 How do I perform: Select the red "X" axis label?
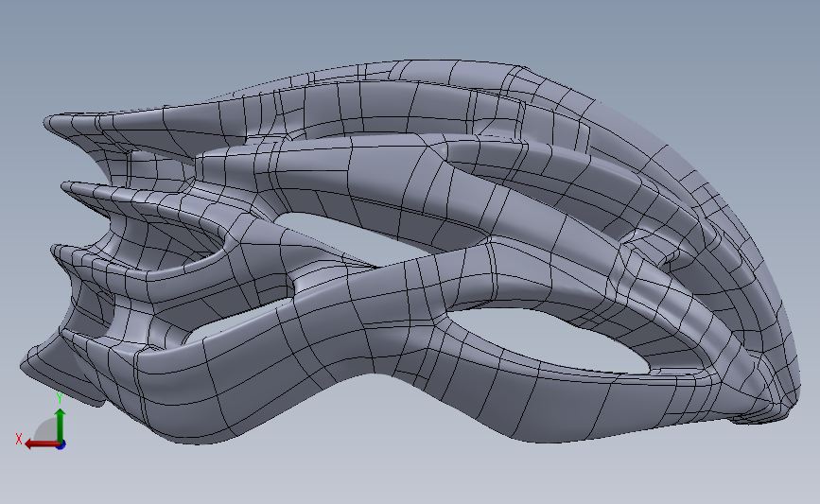coord(19,439)
